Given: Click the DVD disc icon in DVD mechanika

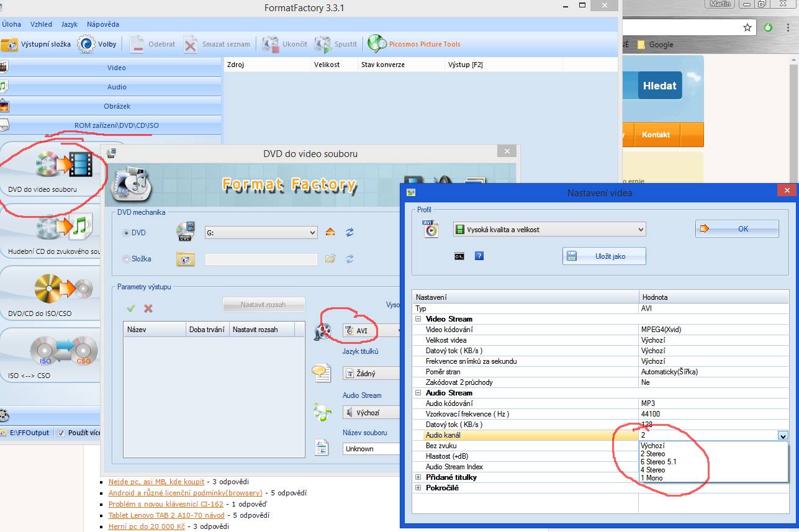Looking at the screenshot, I should (186, 232).
